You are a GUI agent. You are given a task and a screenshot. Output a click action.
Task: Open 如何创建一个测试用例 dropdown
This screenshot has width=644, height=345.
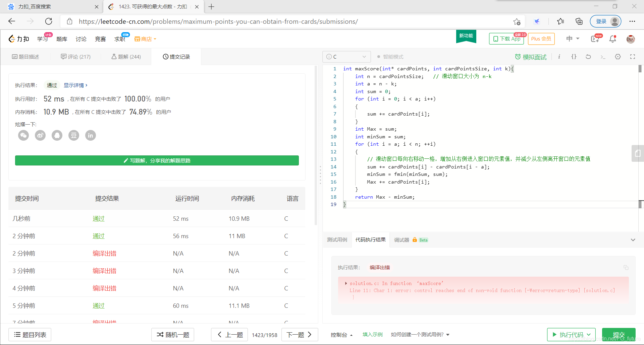click(420, 335)
